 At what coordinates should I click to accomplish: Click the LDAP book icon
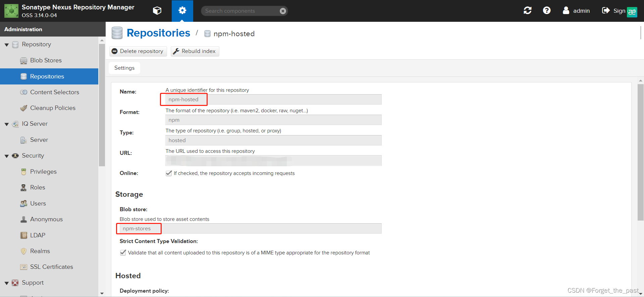click(23, 235)
